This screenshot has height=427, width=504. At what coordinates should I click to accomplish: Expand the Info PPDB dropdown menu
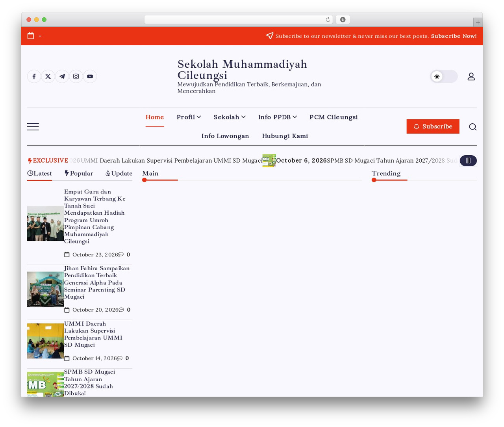coord(278,117)
